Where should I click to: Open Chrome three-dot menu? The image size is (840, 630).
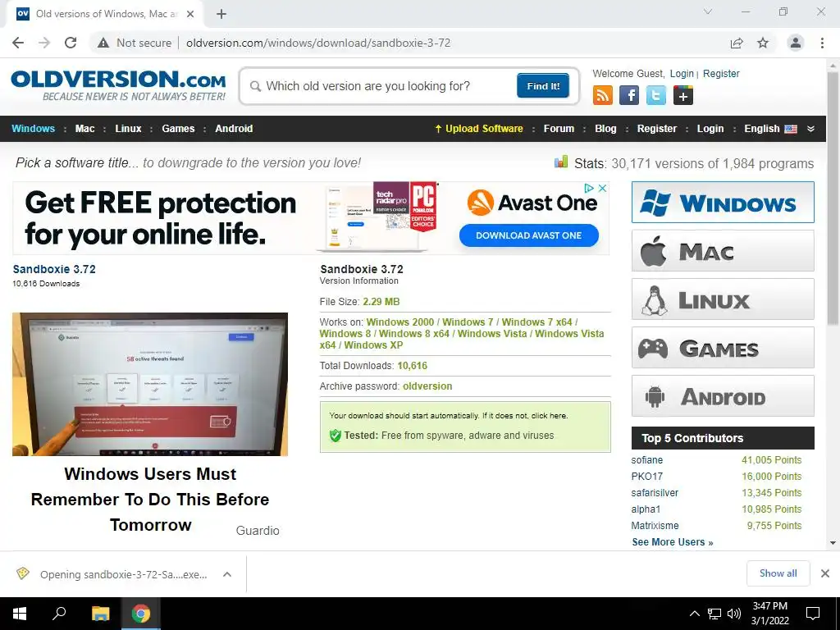[x=822, y=43]
